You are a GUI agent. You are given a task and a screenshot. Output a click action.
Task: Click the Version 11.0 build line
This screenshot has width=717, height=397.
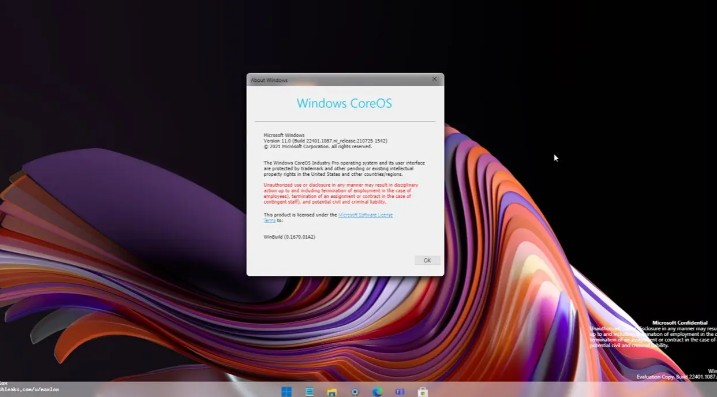pyautogui.click(x=325, y=141)
